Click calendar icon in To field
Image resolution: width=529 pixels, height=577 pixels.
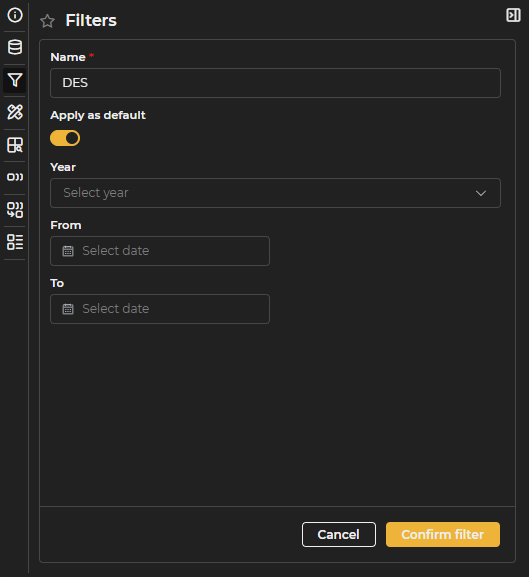(68, 309)
